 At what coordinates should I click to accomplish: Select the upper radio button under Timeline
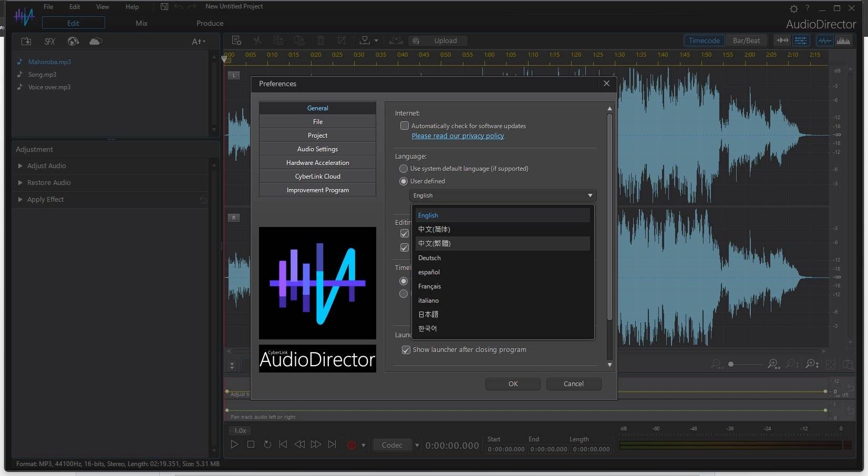point(404,281)
